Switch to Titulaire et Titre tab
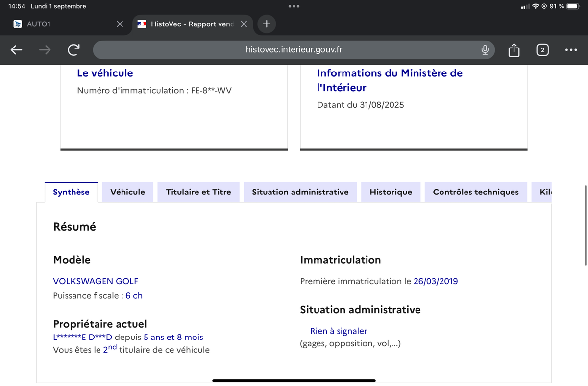This screenshot has height=386, width=588. (x=198, y=192)
